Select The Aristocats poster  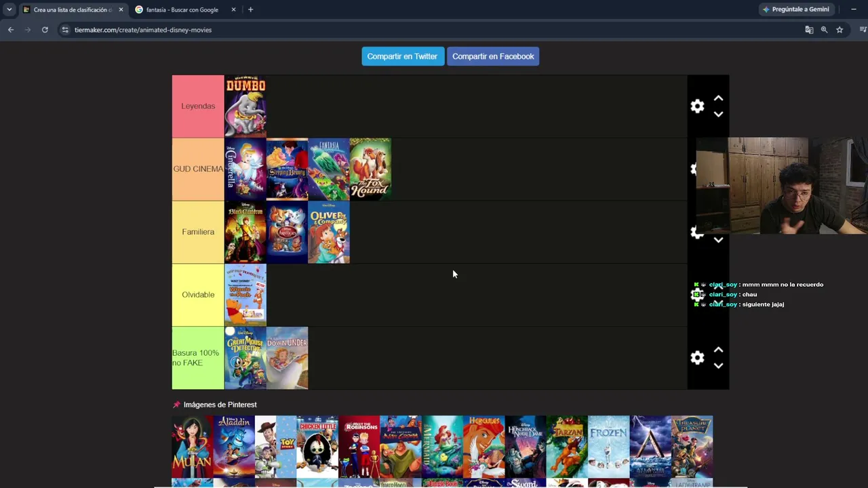pos(287,232)
